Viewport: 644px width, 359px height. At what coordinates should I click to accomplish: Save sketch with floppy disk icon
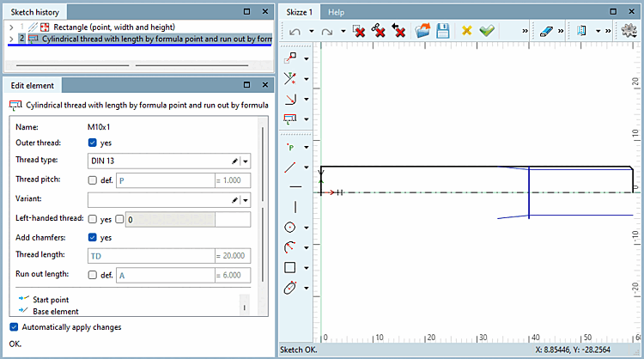click(x=443, y=30)
